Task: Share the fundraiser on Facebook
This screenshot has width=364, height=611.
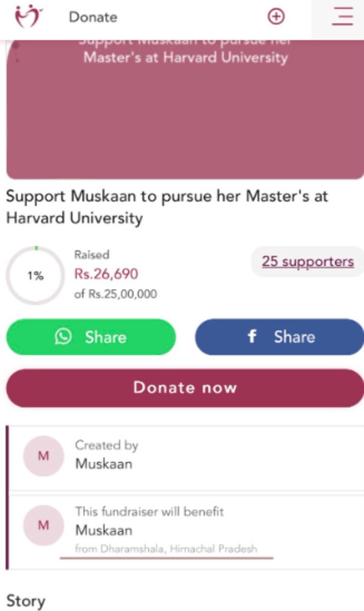Action: 279,337
